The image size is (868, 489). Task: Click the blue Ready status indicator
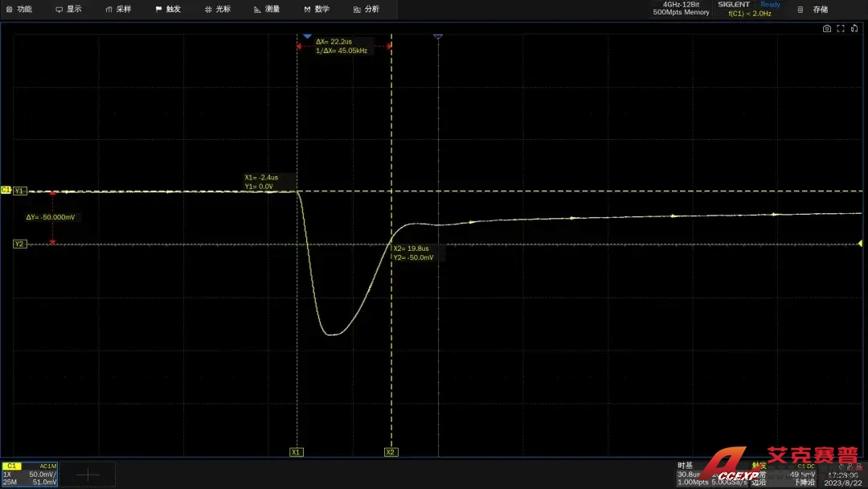[x=770, y=5]
